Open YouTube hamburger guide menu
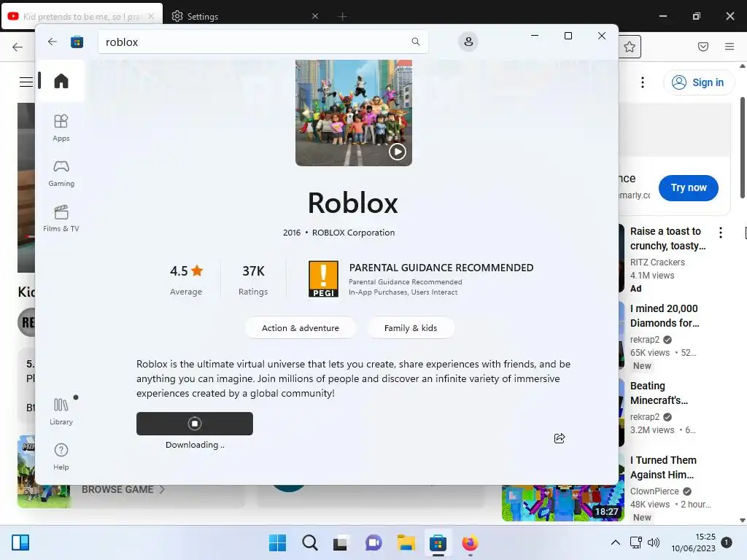Image resolution: width=747 pixels, height=560 pixels. [x=26, y=82]
